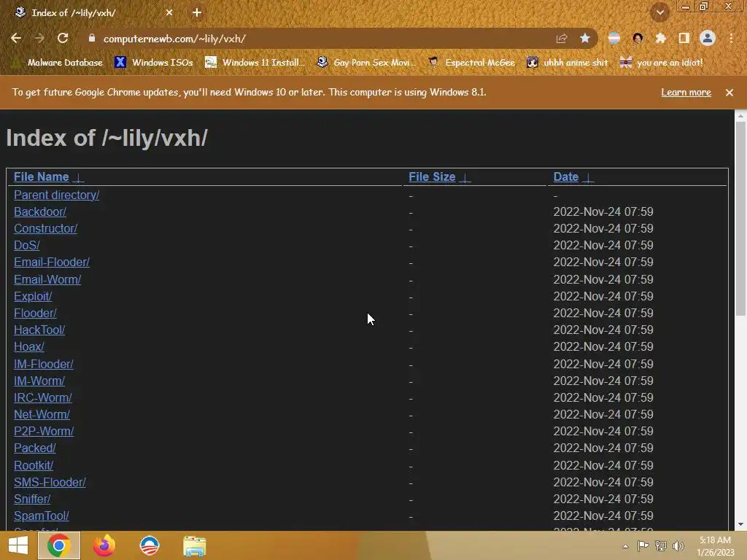Go back using the browser back arrow
This screenshot has width=747, height=560.
coord(16,39)
